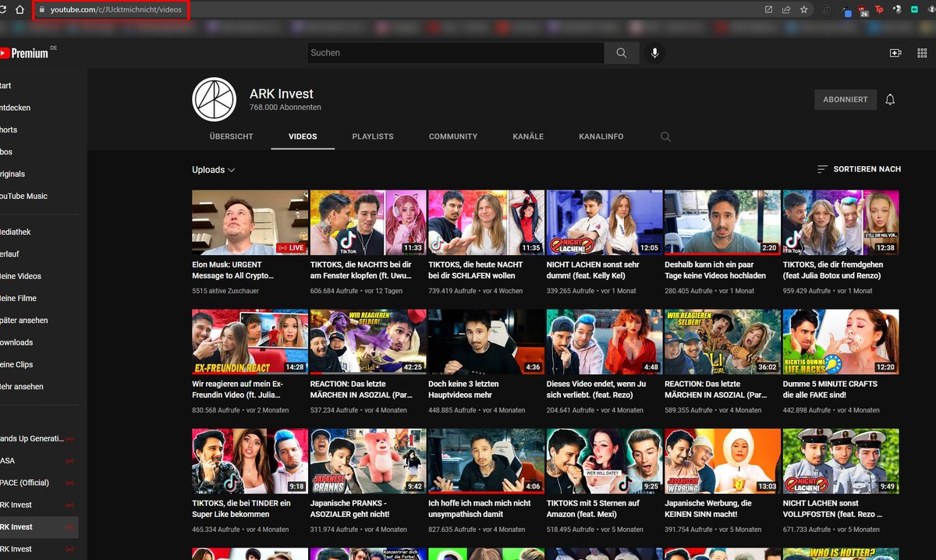Open the EX-FREUNDIN REACT 14:28 thumbnail
The width and height of the screenshot is (936, 560).
(x=250, y=342)
